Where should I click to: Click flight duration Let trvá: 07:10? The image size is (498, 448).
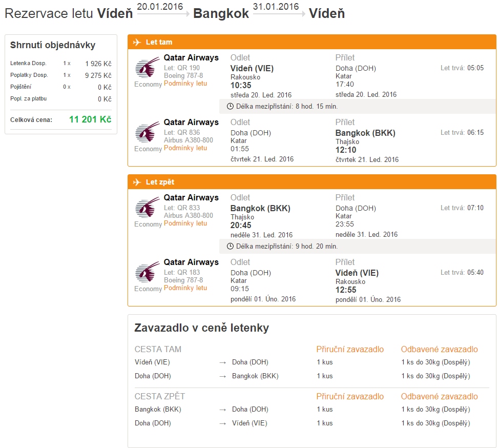coord(462,208)
